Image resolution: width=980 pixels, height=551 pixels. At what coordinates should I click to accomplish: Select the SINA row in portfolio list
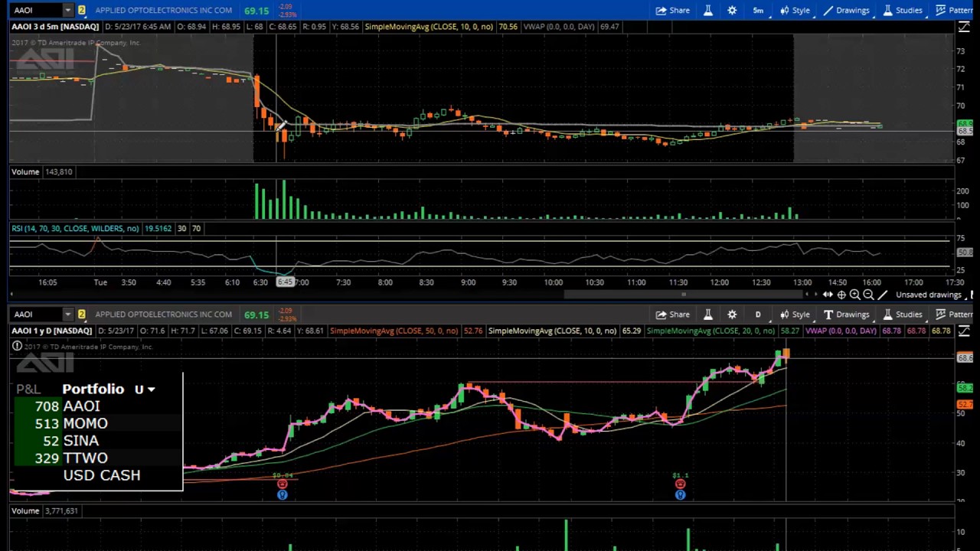click(x=98, y=441)
